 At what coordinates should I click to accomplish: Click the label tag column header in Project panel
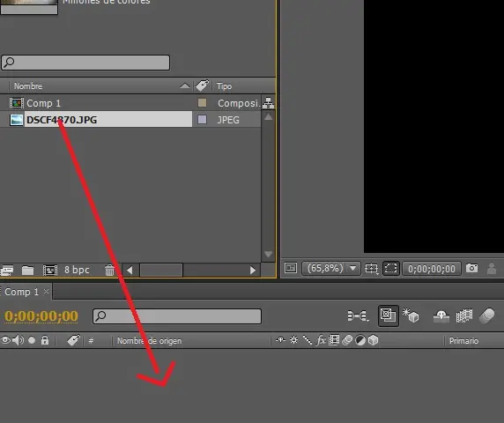[x=203, y=85]
